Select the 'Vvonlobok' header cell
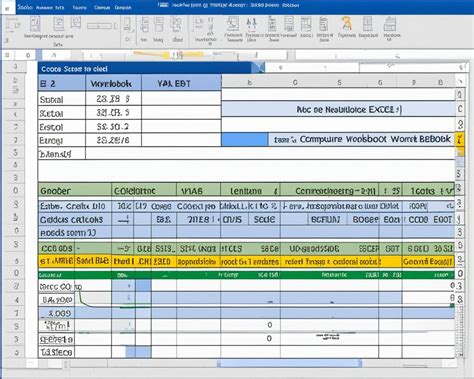The image size is (474, 379). 113,83
